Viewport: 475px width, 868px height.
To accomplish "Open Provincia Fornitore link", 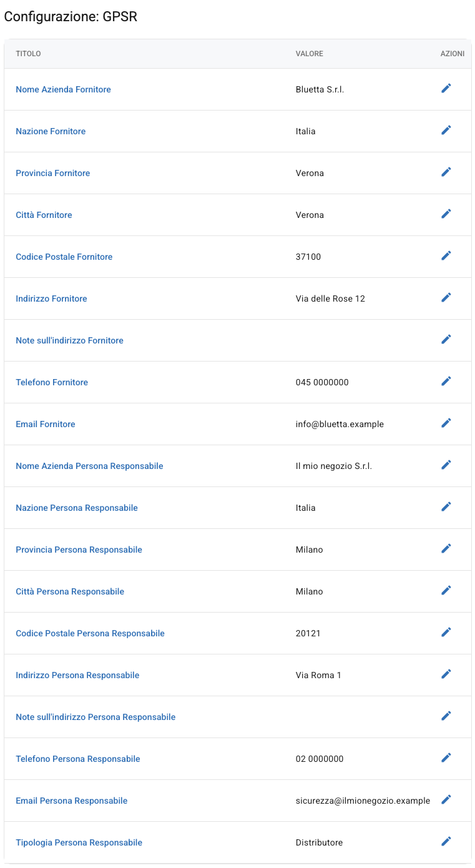I will tap(52, 173).
